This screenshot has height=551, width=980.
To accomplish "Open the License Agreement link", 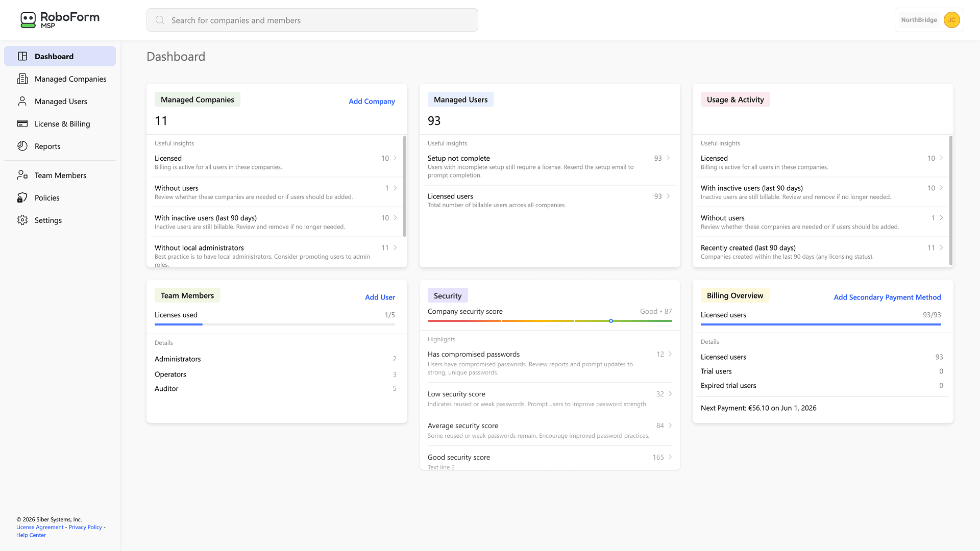I will [40, 527].
